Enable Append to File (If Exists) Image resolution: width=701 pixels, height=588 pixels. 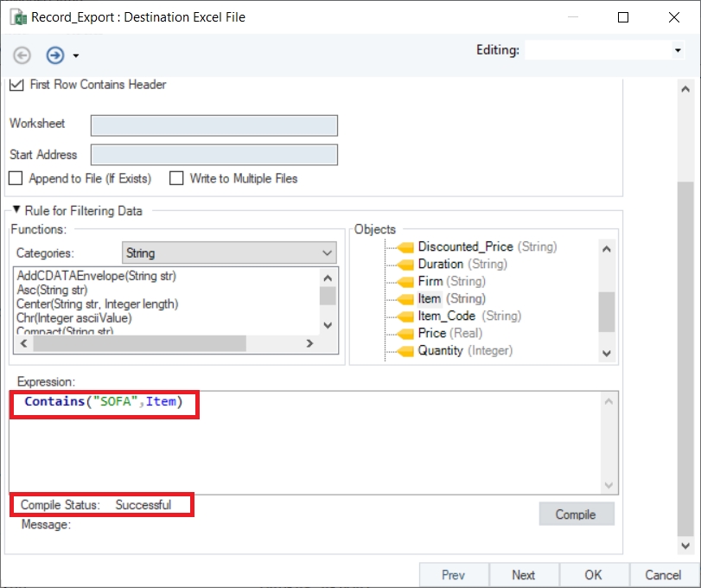point(16,178)
